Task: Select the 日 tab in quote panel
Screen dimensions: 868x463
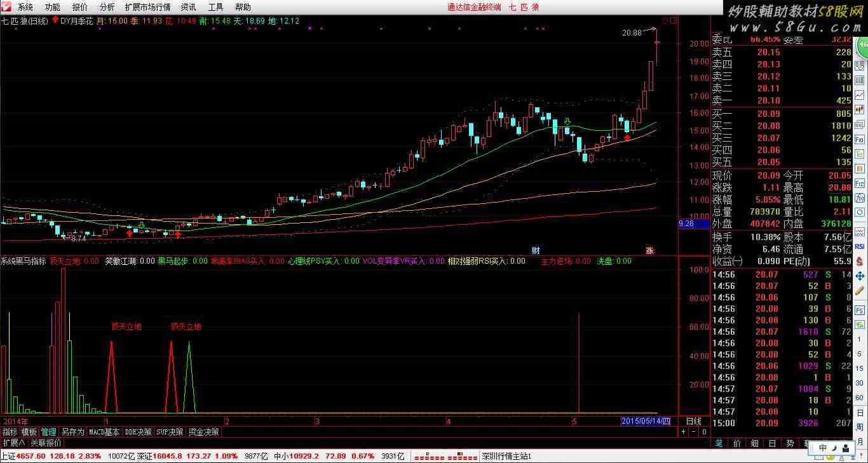Action: pos(772,443)
